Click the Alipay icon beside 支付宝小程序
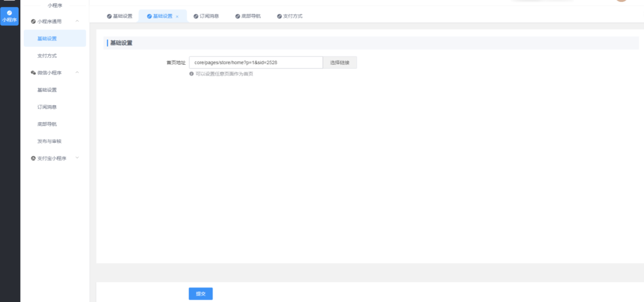Image resolution: width=644 pixels, height=302 pixels. click(x=33, y=158)
